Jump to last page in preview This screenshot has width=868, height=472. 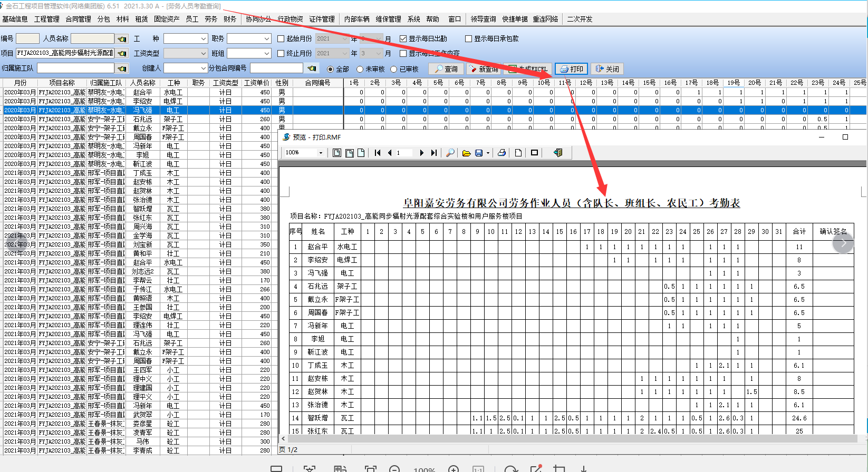pos(433,153)
